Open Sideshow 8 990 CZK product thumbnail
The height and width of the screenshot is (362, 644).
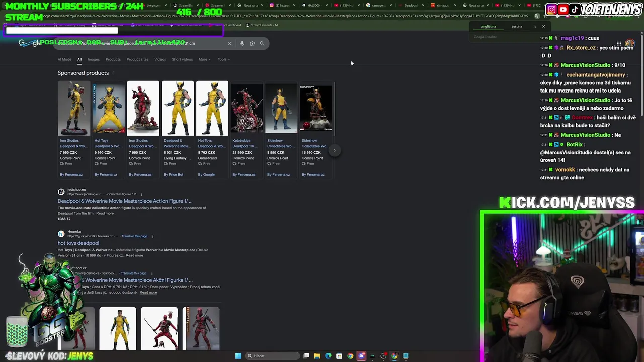(281, 108)
